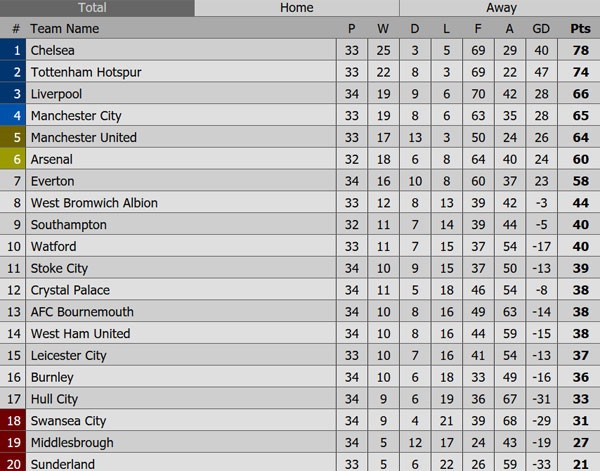The height and width of the screenshot is (471, 600).
Task: Open Liverpool team page
Action: pos(58,94)
